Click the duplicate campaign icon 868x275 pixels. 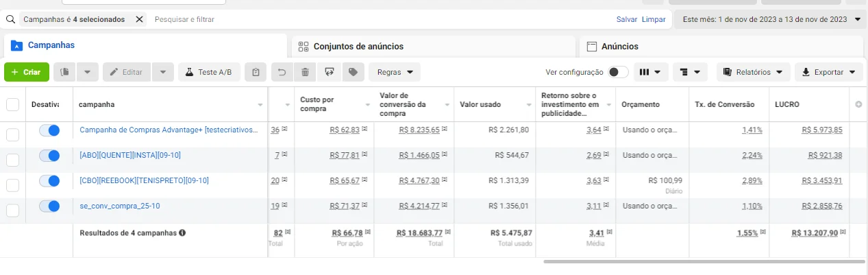[64, 72]
